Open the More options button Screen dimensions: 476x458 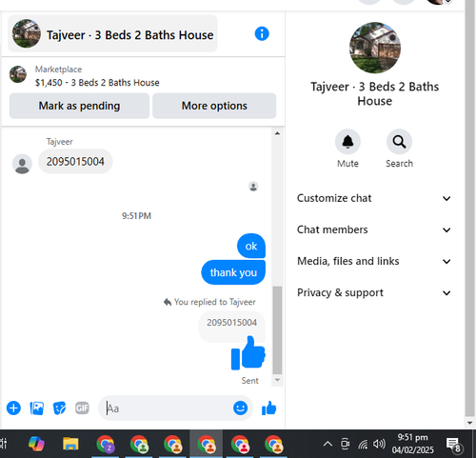tap(214, 106)
